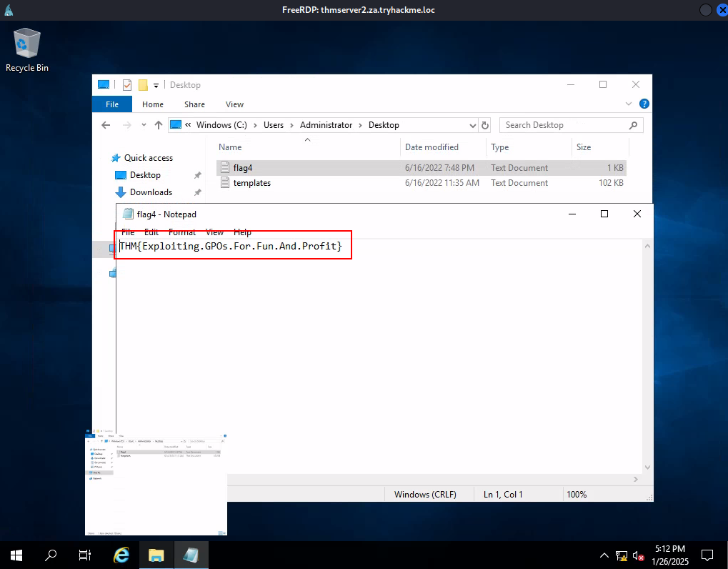Click the FreeRDP window menu icon

tap(9, 10)
